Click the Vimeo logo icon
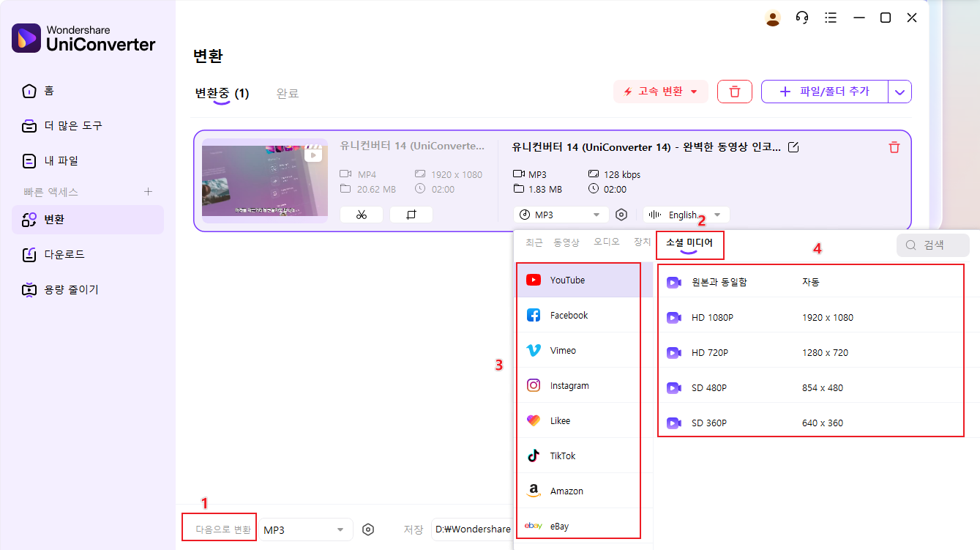Screen dimensions: 980x550 point(534,350)
